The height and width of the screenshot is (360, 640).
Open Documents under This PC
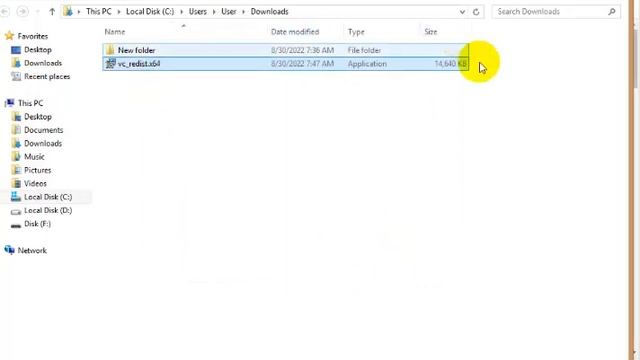[x=43, y=130]
